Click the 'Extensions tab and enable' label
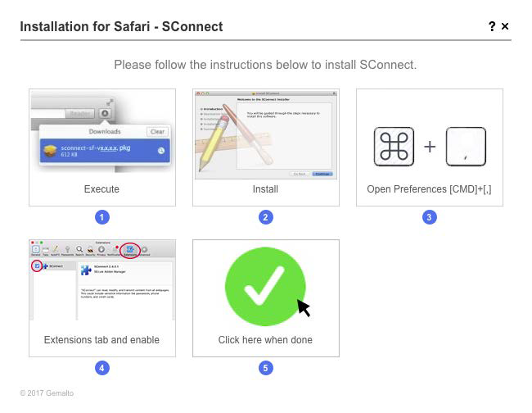 (101, 339)
